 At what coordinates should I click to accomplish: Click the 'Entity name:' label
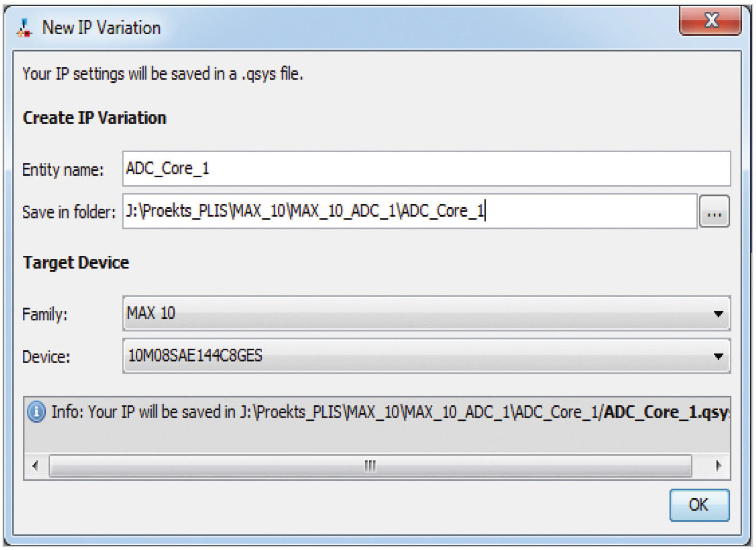[63, 170]
